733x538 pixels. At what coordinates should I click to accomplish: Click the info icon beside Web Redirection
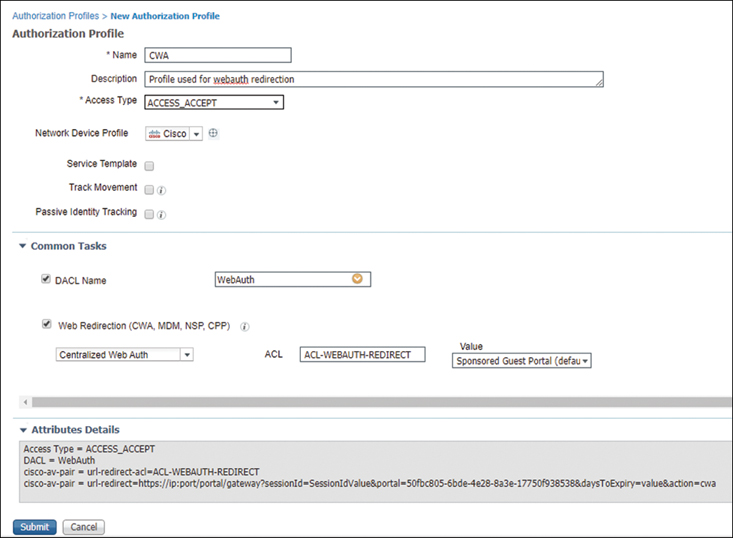[246, 325]
